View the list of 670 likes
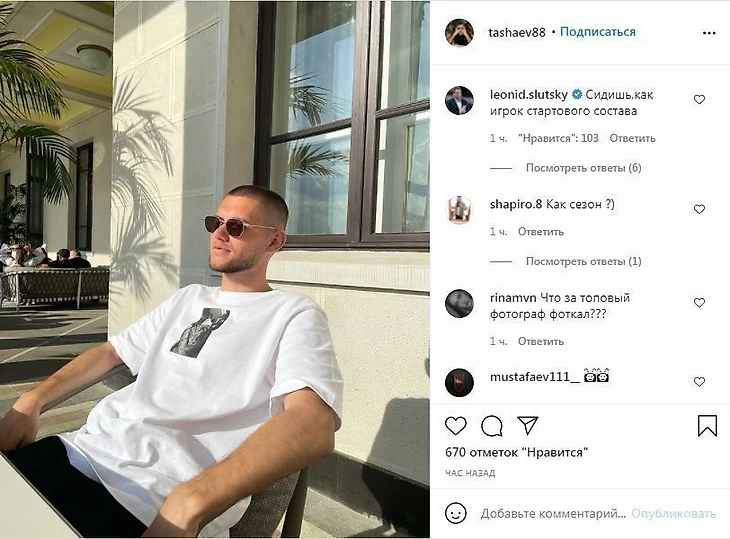 tap(517, 452)
